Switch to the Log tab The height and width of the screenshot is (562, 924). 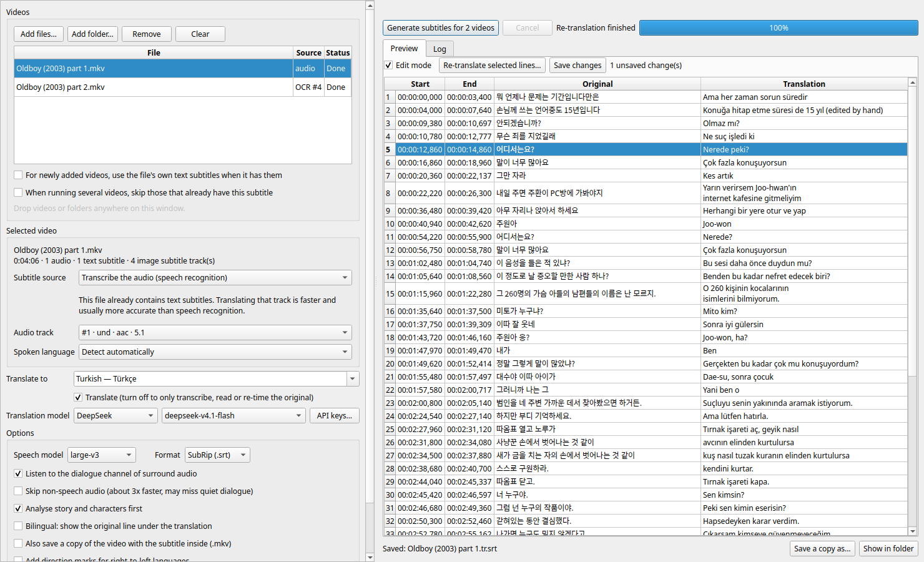tap(440, 49)
